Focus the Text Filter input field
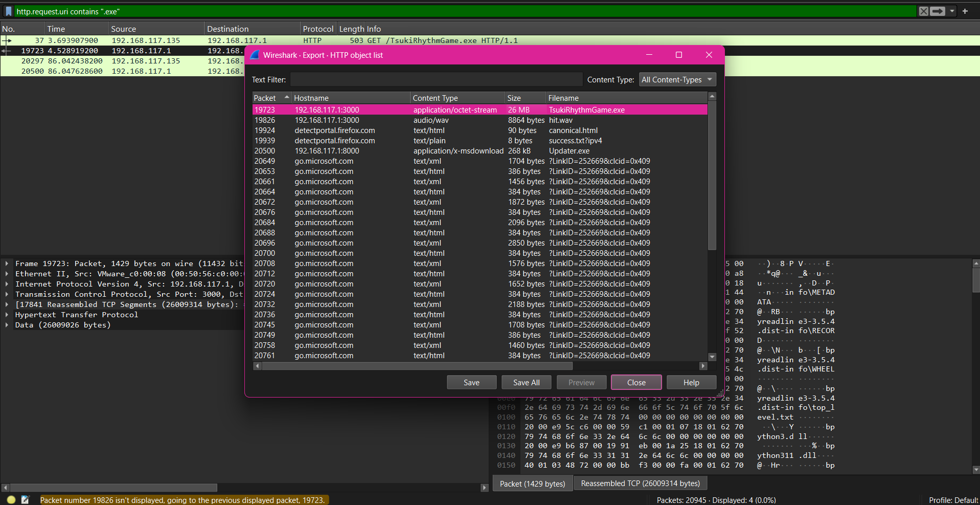This screenshot has height=505, width=980. click(x=436, y=79)
